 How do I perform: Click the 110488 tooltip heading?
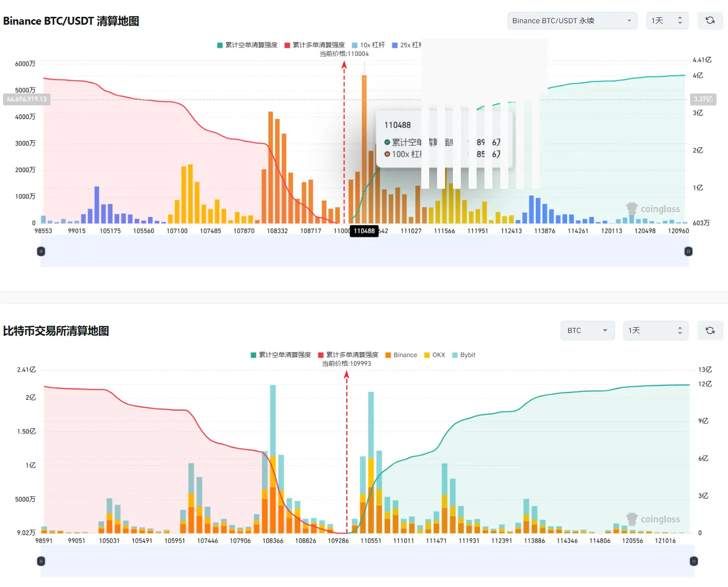click(x=398, y=126)
